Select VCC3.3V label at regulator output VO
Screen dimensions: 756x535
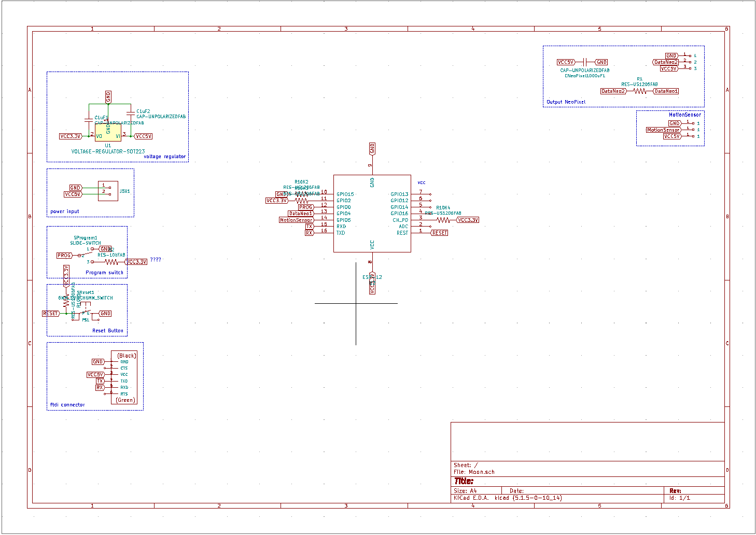pyautogui.click(x=71, y=136)
